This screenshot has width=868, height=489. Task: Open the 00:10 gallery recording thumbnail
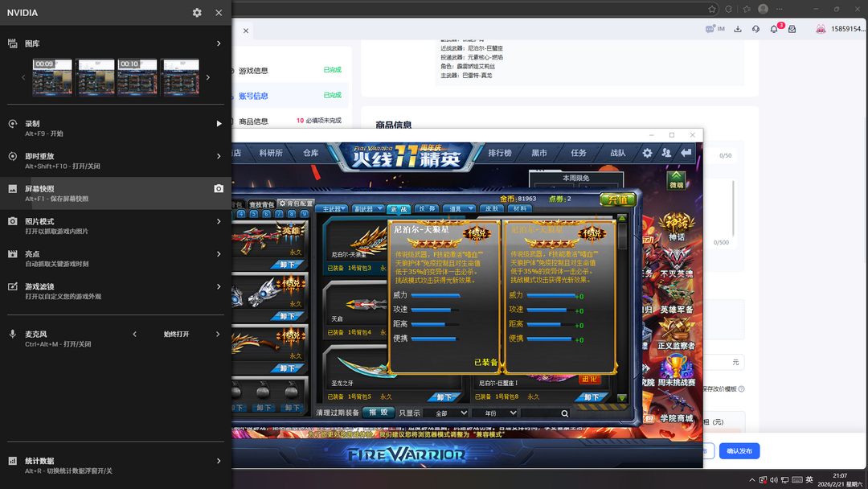click(137, 77)
